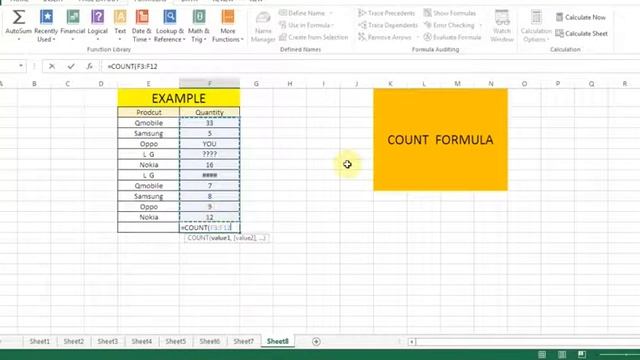
Task: Switch to Normal view in status bar
Action: pyautogui.click(x=542, y=354)
